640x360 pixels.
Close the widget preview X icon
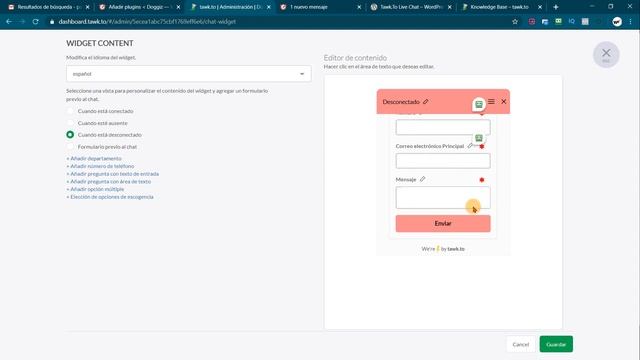[x=504, y=101]
